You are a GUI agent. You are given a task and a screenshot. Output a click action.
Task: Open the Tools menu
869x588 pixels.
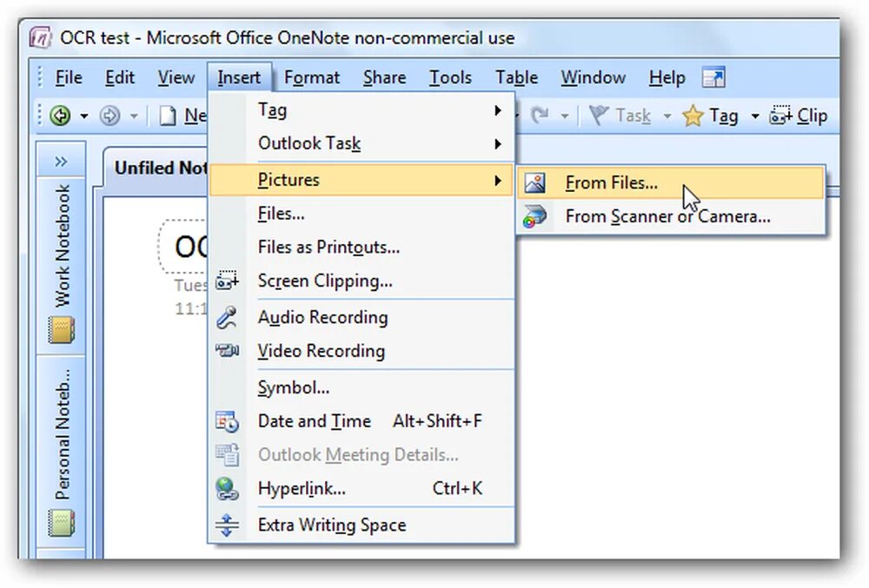tap(450, 77)
